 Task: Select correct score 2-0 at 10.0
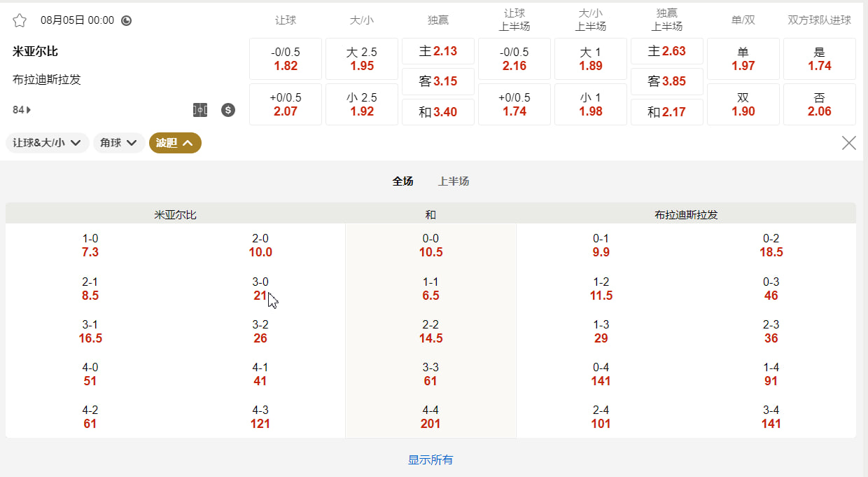pyautogui.click(x=260, y=246)
